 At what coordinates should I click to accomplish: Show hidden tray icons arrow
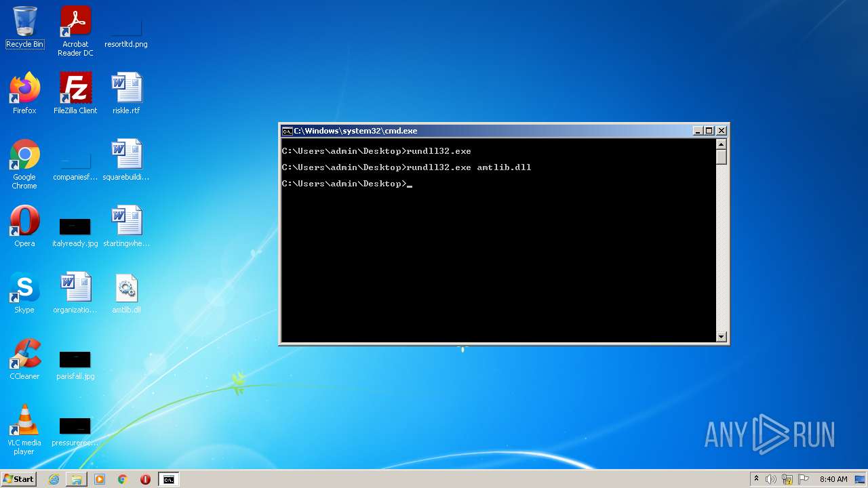tap(756, 479)
